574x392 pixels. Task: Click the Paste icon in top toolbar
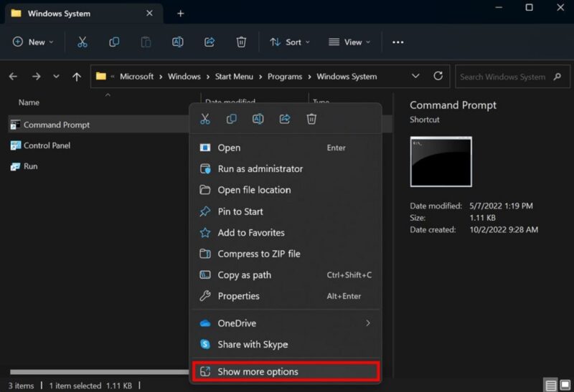point(146,42)
